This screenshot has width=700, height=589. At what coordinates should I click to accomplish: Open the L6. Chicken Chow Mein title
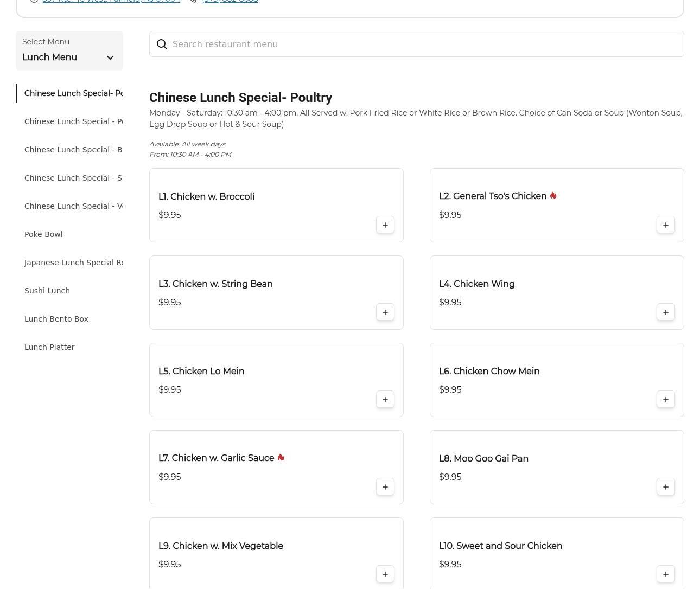pos(489,372)
